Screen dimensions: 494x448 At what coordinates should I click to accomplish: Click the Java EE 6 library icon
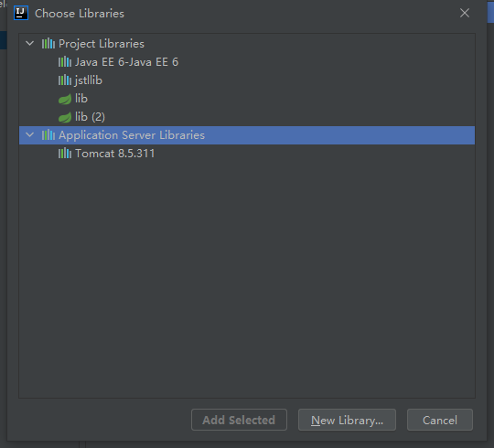click(x=65, y=61)
